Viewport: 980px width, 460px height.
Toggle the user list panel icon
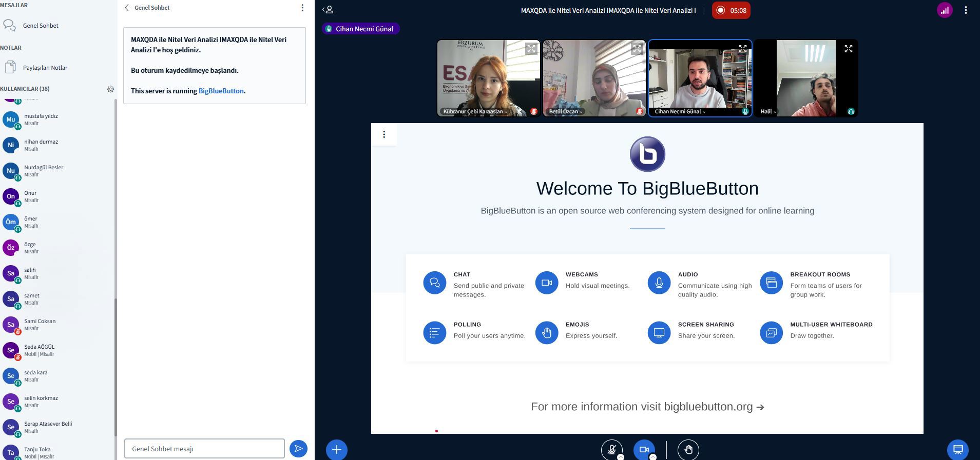click(x=328, y=10)
